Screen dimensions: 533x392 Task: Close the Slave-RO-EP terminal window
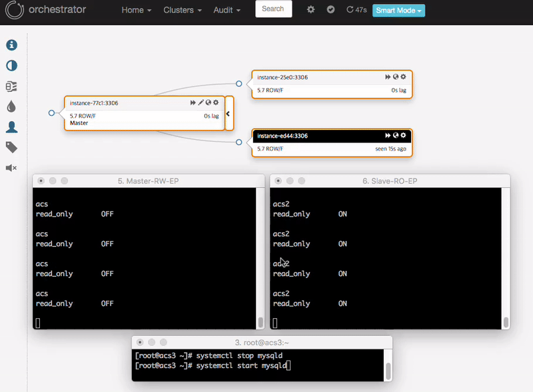point(278,181)
